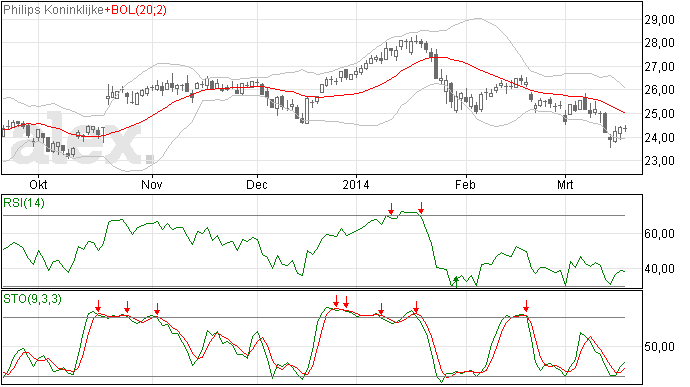Click the 50,00 stochastic axis value
690x387 pixels.
[660, 347]
